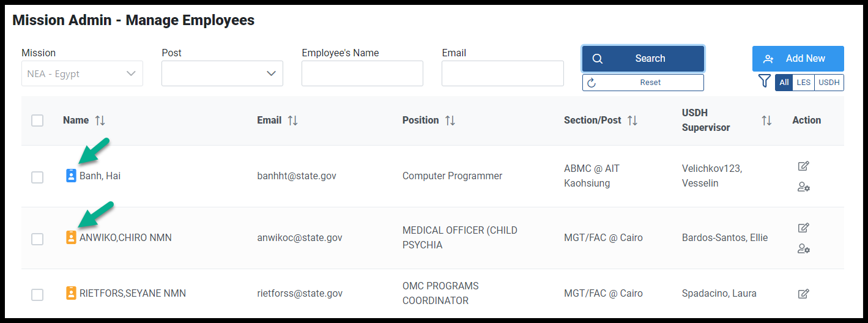Click the Employee's Name input field
This screenshot has height=323, width=868.
tap(362, 73)
